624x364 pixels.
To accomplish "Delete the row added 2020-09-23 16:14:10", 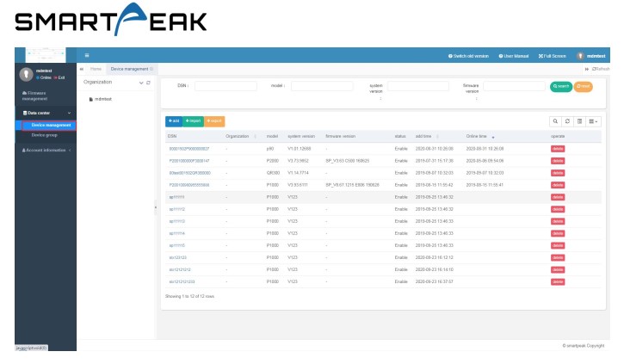I will coord(558,269).
